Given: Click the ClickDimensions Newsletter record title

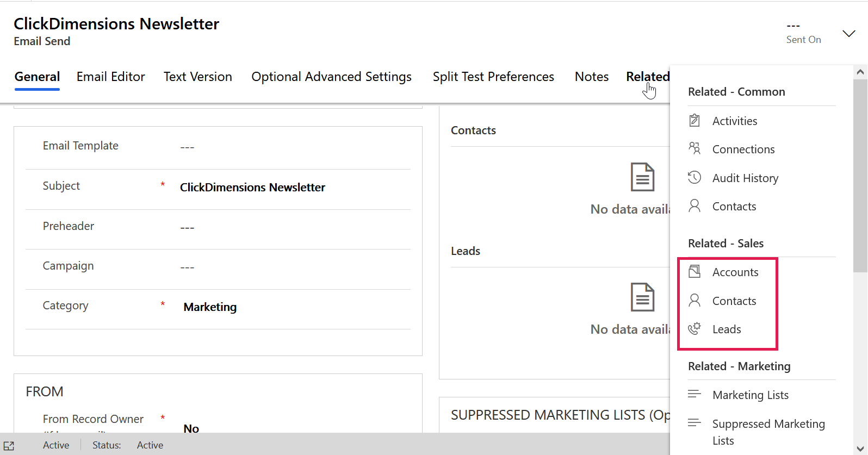Looking at the screenshot, I should [116, 24].
